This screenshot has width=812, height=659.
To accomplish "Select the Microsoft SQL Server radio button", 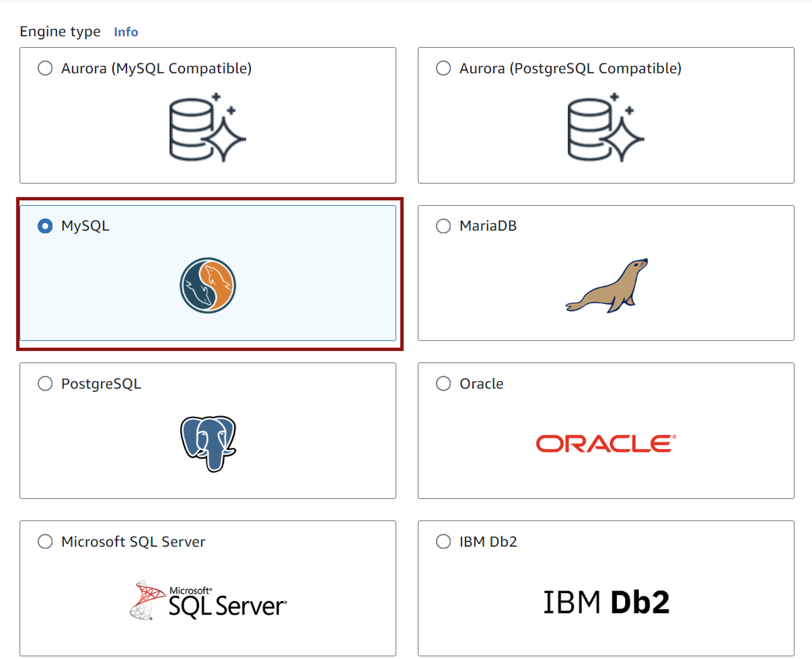I will click(45, 542).
